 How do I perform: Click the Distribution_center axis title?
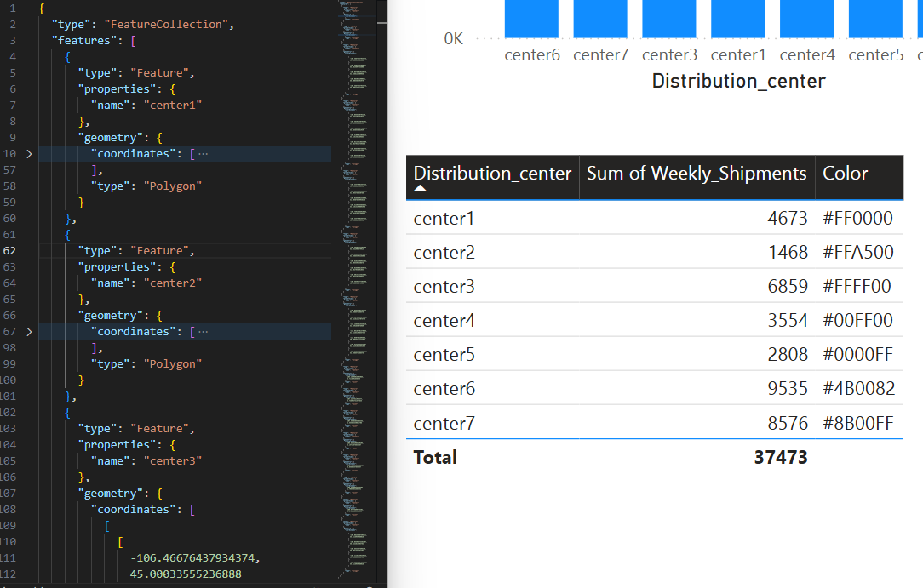[738, 81]
